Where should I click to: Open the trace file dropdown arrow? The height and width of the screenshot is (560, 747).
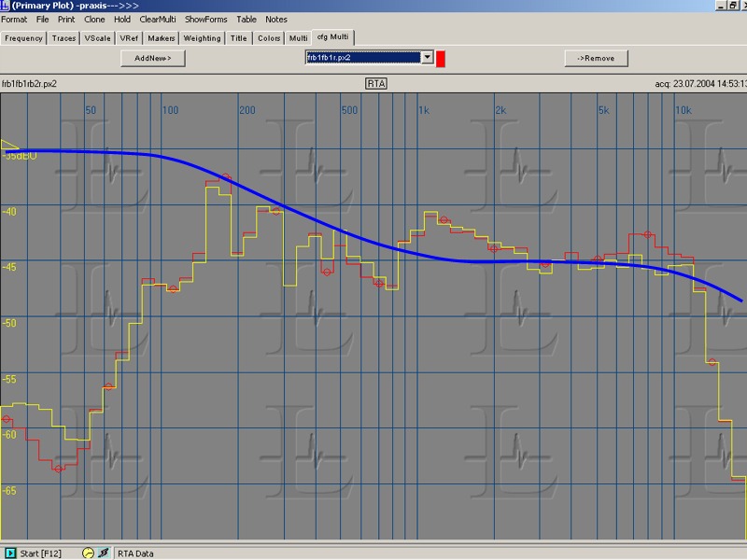[428, 58]
